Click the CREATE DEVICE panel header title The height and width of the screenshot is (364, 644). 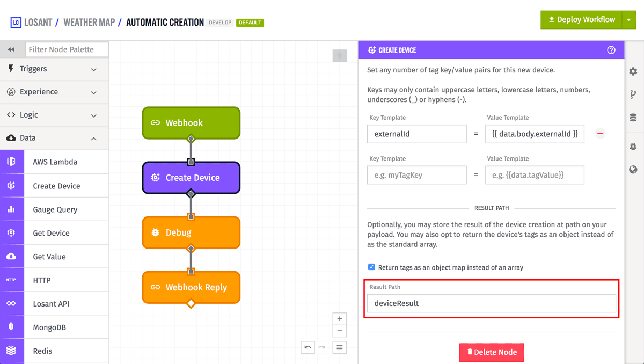397,50
